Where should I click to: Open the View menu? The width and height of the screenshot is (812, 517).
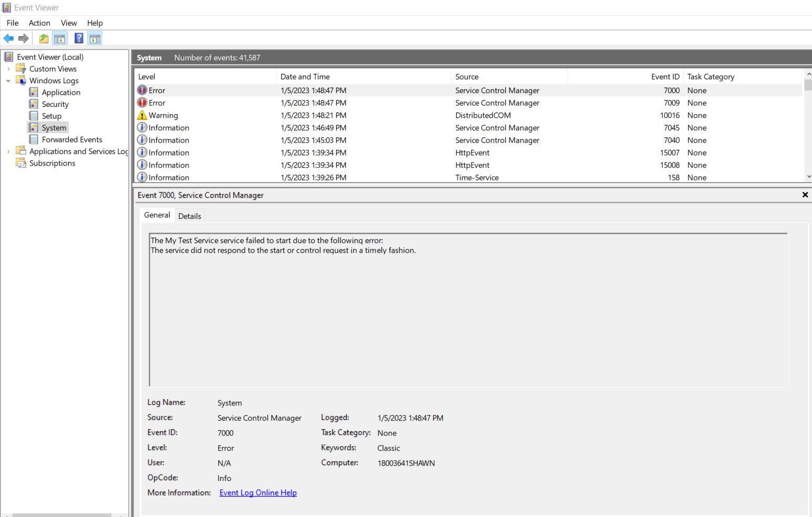[69, 23]
